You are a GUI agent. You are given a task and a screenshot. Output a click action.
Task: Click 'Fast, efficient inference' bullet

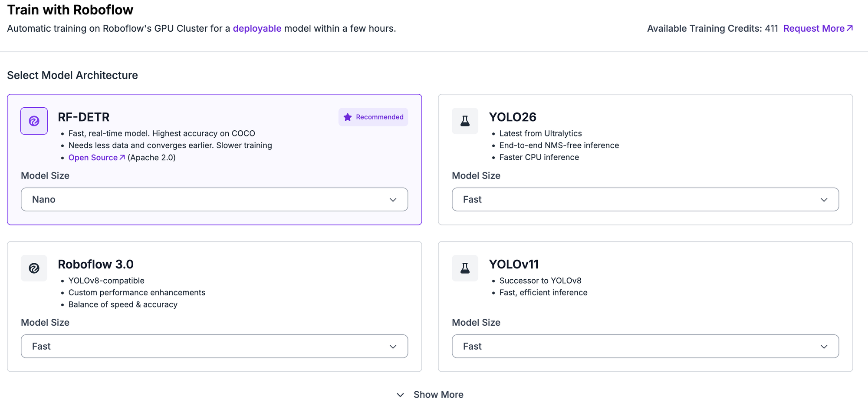pos(543,292)
